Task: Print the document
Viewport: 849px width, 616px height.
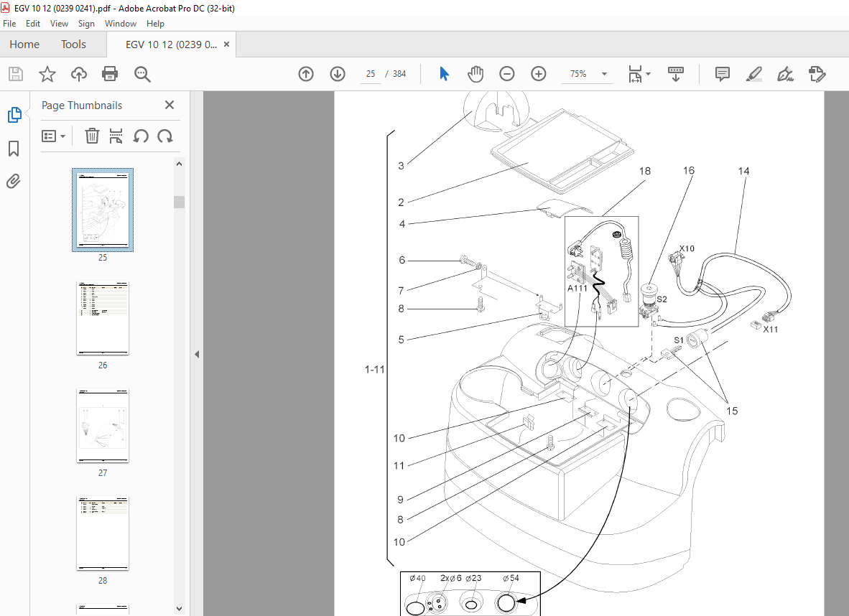Action: (x=110, y=74)
